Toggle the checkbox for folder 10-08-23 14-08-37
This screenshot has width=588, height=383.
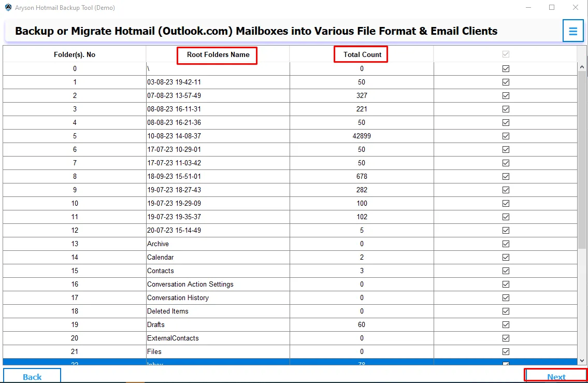pyautogui.click(x=506, y=136)
